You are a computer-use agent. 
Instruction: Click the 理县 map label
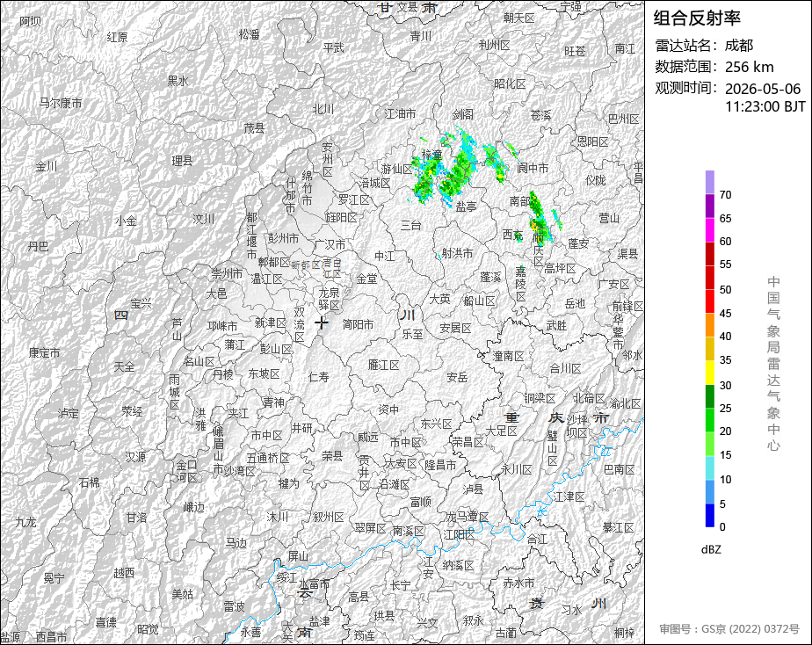182,161
